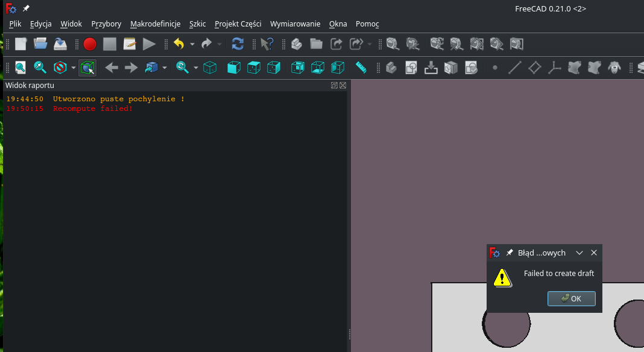Select the Isometric view icon
Image resolution: width=644 pixels, height=352 pixels.
(x=210, y=68)
